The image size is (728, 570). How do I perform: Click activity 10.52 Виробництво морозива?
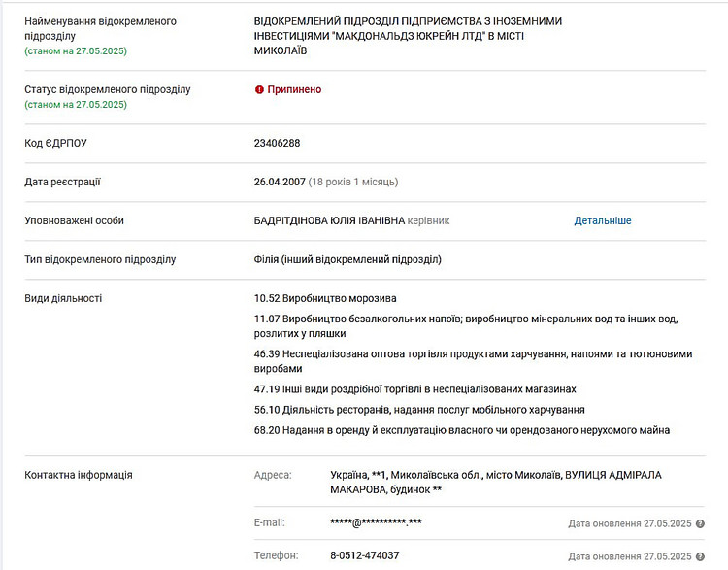click(325, 298)
